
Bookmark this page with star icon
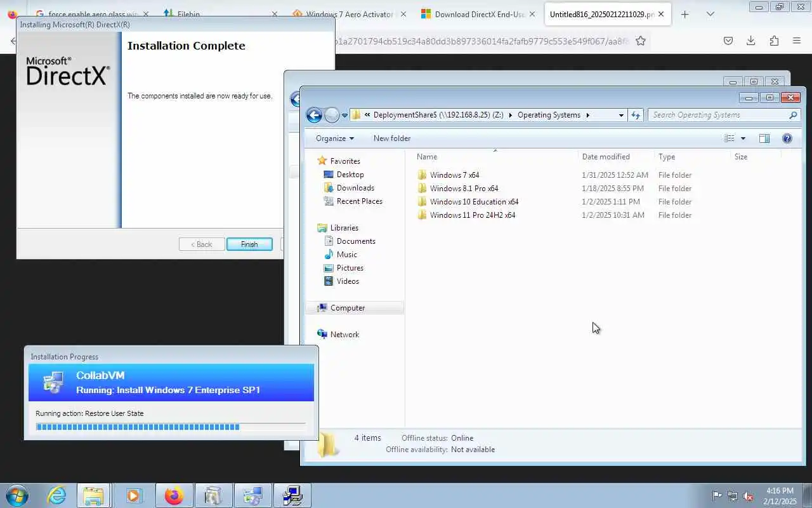[x=641, y=41]
